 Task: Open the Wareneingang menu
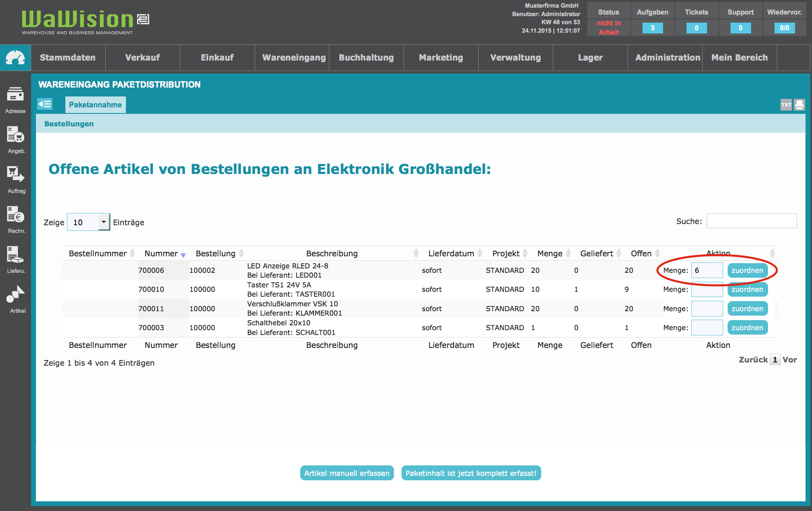[293, 58]
